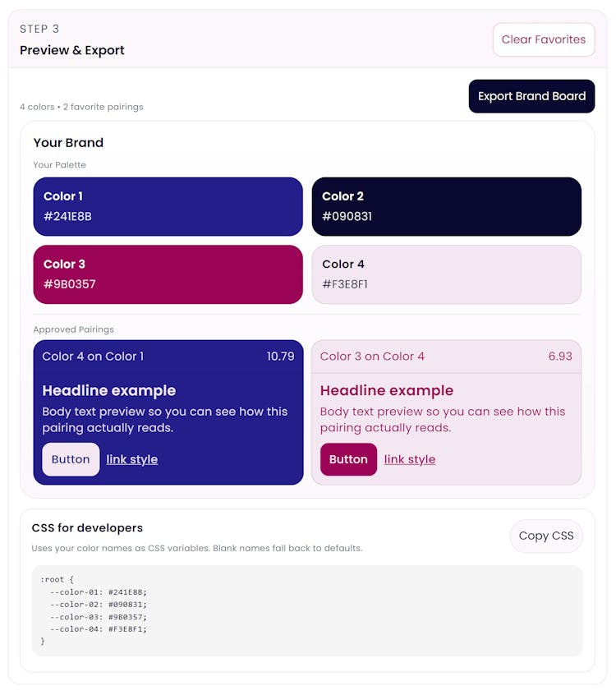This screenshot has width=616, height=695.
Task: Select the Color 1 swatch #241E8B
Action: (168, 207)
